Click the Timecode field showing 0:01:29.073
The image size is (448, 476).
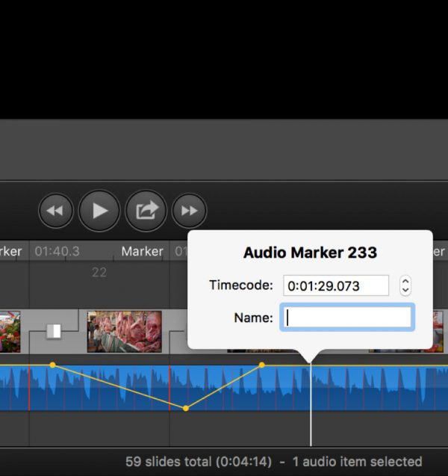336,285
